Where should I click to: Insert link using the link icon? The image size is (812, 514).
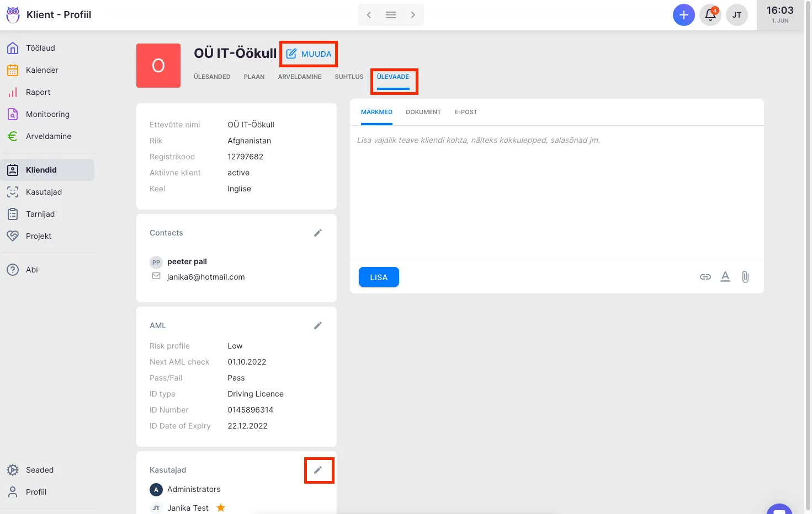(705, 277)
